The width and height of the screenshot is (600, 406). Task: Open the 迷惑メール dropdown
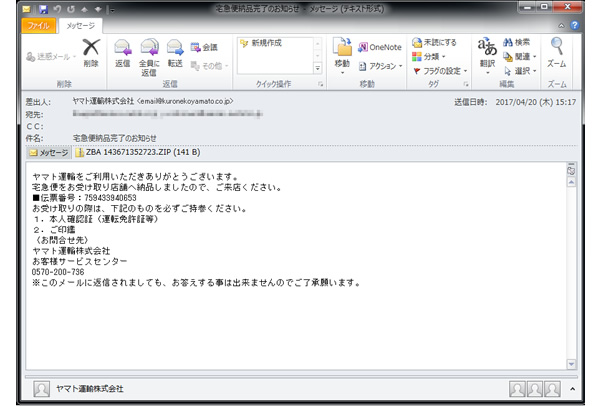pos(51,57)
